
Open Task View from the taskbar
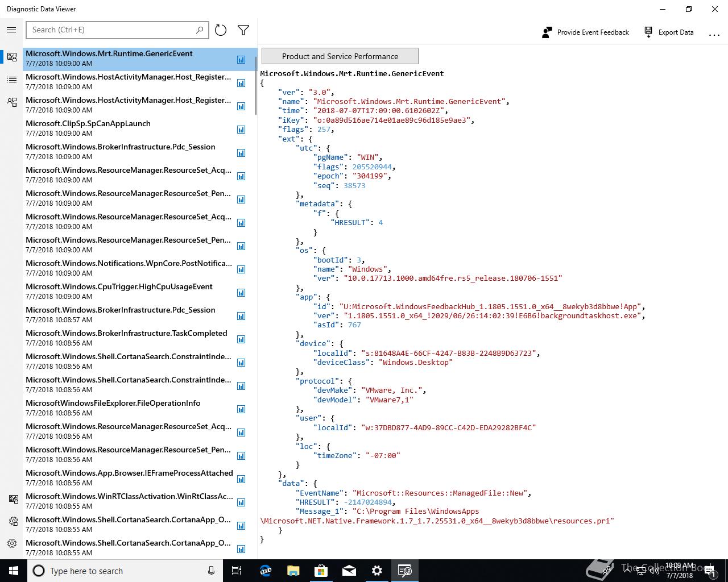click(x=237, y=571)
